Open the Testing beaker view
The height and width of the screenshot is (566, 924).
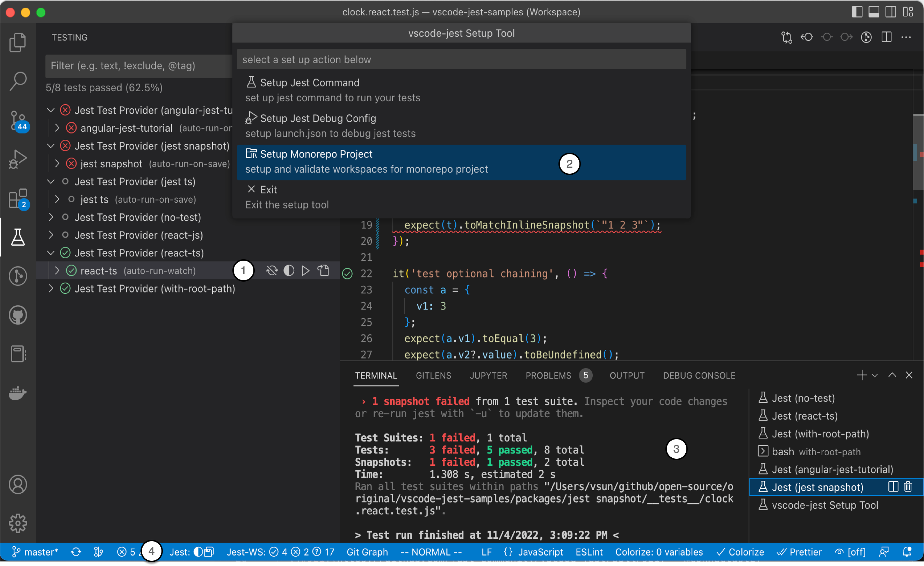17,237
